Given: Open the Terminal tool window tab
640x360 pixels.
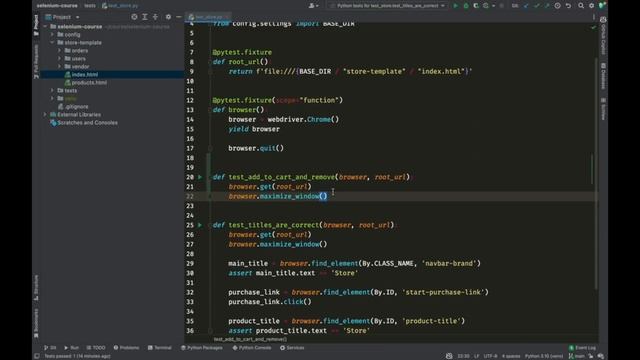Looking at the screenshot, I should [160, 348].
